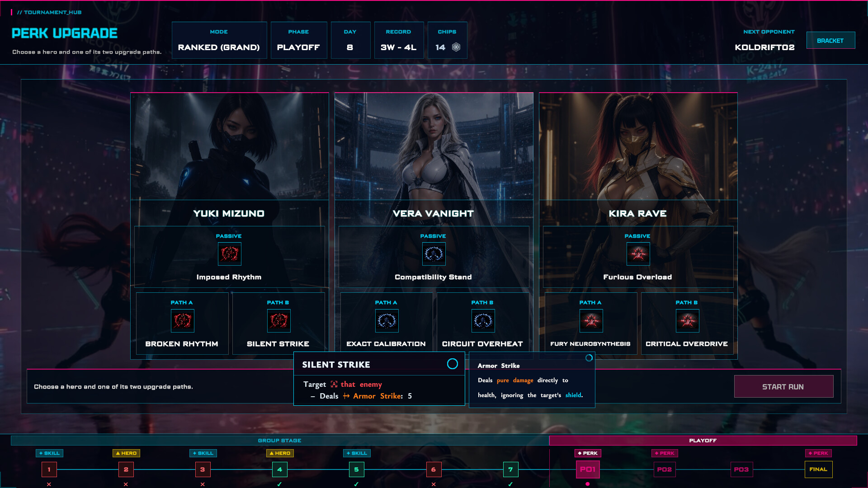Screen dimensions: 868x488
Task: Choose Broken Rhythm Path A icon
Action: [x=182, y=320]
